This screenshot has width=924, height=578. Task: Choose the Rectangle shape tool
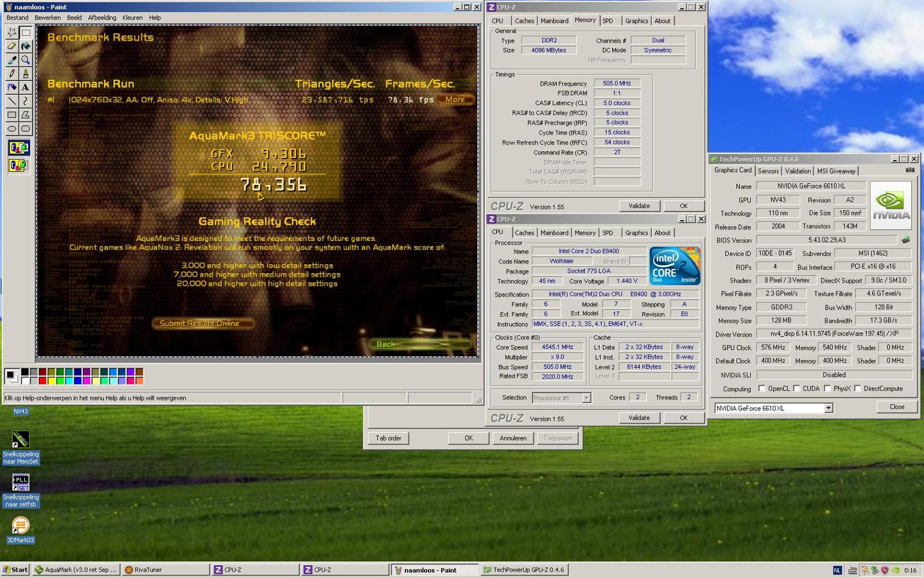[x=12, y=115]
